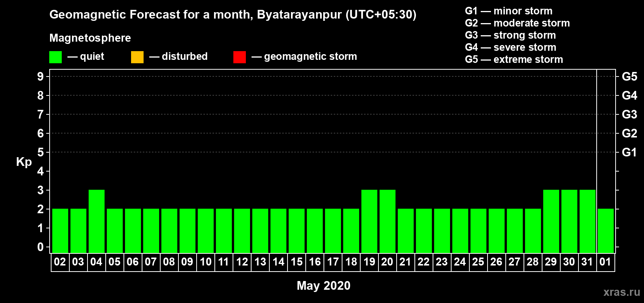Click the bar for day 02
The height and width of the screenshot is (303, 644).
click(60, 231)
